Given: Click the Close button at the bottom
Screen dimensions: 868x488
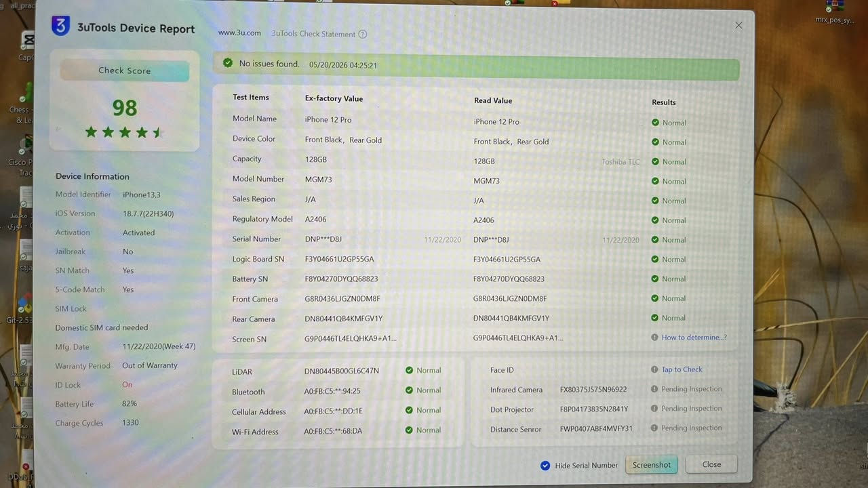Looking at the screenshot, I should click(x=711, y=464).
